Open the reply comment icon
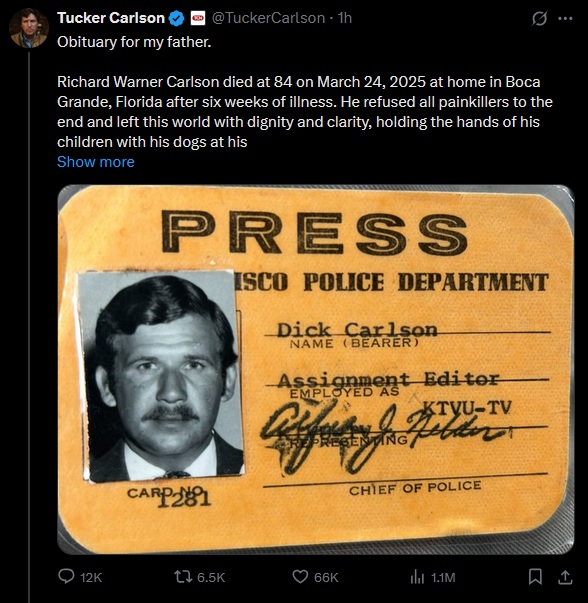Screen dimensions: 588x603 point(66,576)
